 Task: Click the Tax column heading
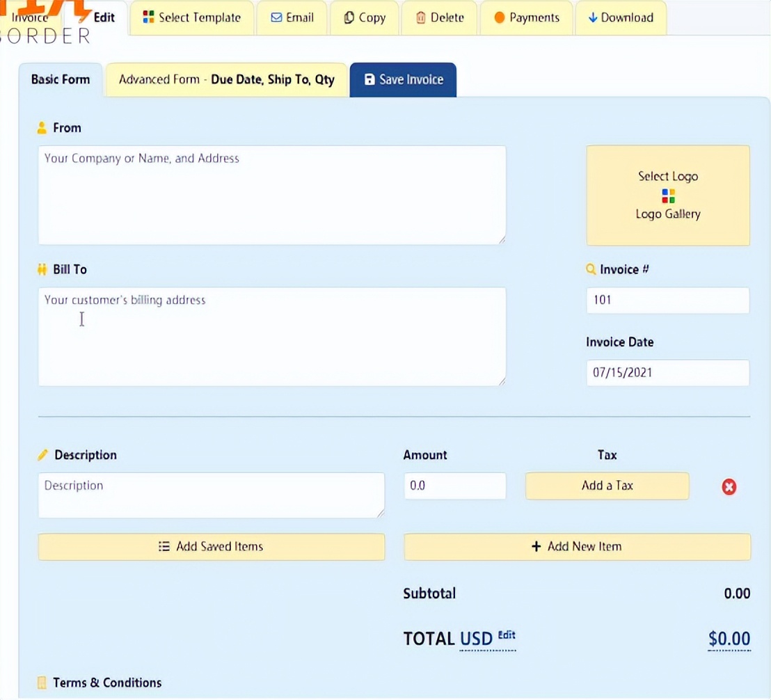(x=607, y=454)
